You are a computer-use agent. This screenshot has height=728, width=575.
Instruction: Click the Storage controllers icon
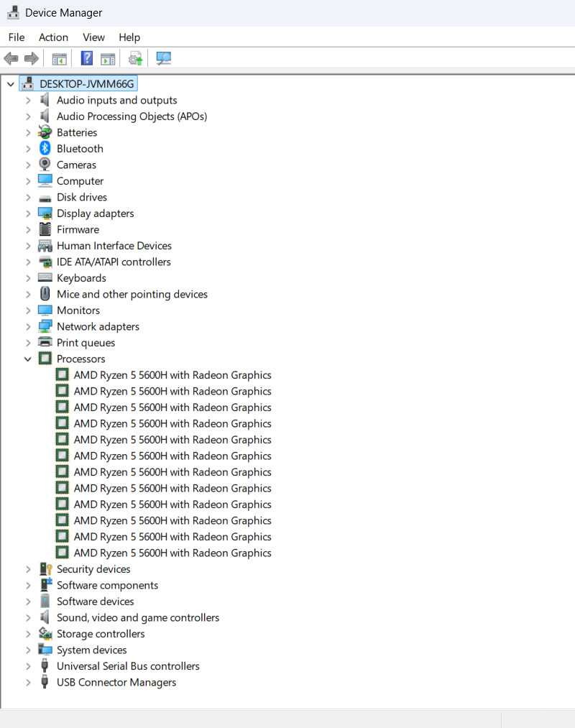click(x=45, y=633)
